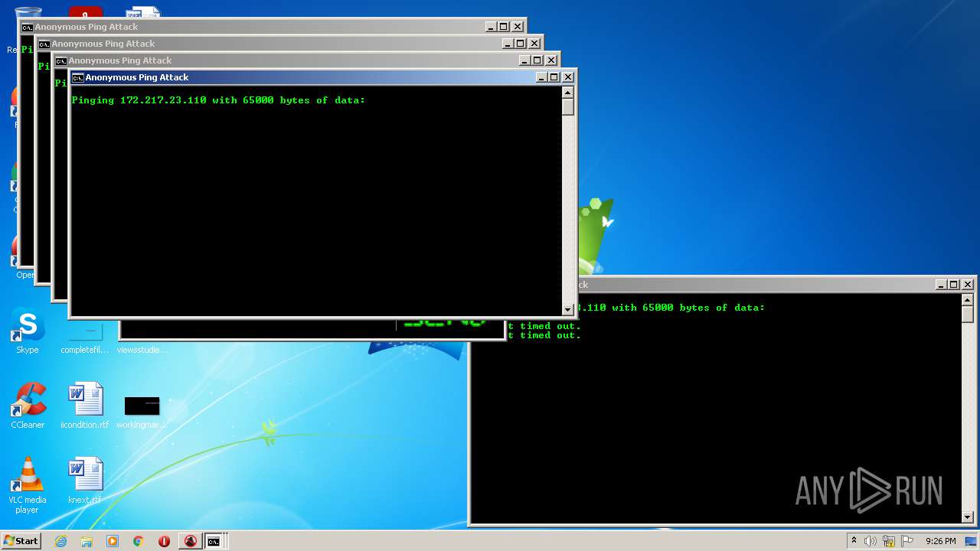Click the Pinging 172.217.23.110 text line
The width and height of the screenshot is (980, 551).
point(218,100)
